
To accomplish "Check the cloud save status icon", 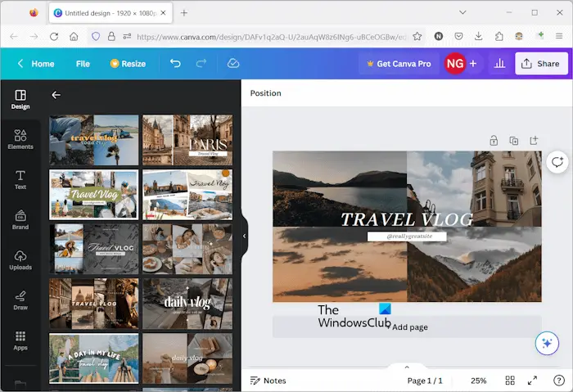I will coord(233,64).
